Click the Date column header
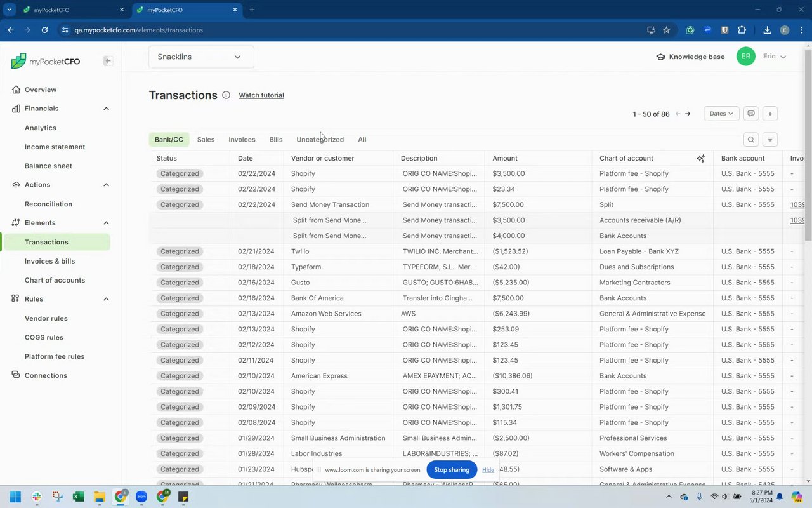 [246, 158]
